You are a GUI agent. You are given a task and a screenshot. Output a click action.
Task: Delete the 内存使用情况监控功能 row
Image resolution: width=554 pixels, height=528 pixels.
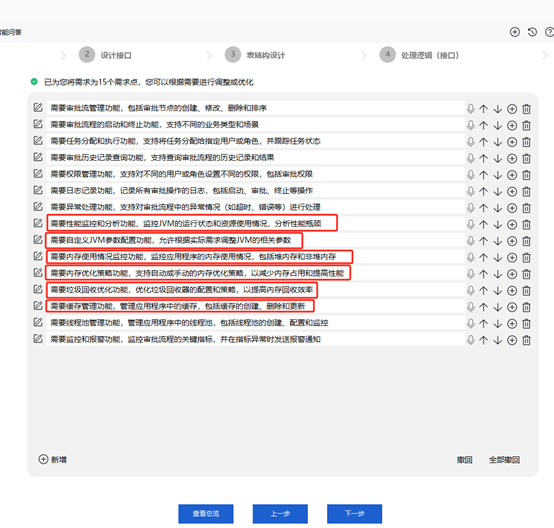(x=526, y=258)
